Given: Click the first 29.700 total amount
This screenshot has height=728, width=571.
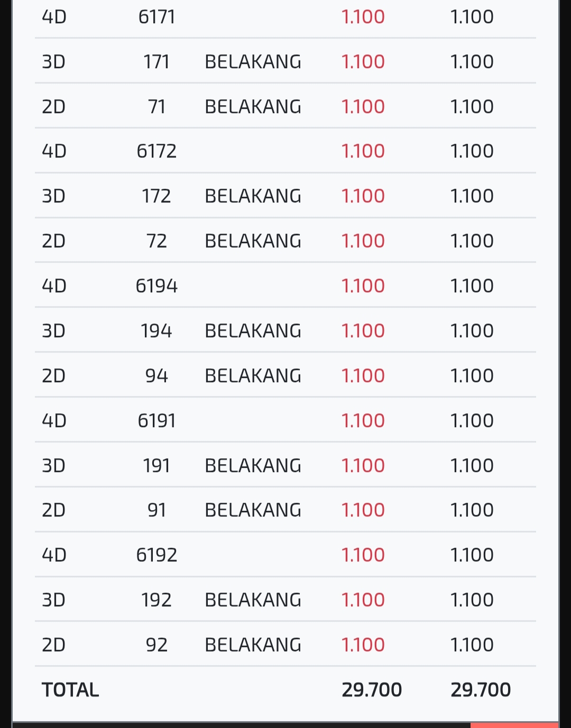Looking at the screenshot, I should coord(372,690).
